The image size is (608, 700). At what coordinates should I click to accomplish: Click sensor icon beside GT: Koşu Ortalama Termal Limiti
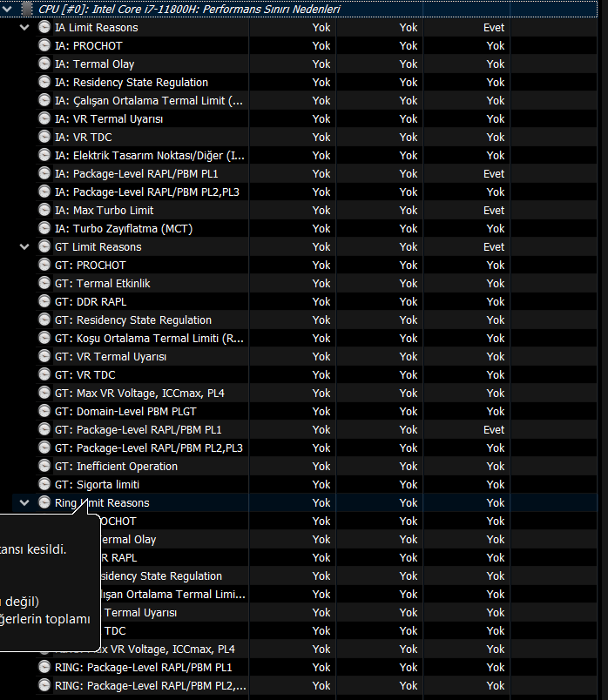coord(44,339)
